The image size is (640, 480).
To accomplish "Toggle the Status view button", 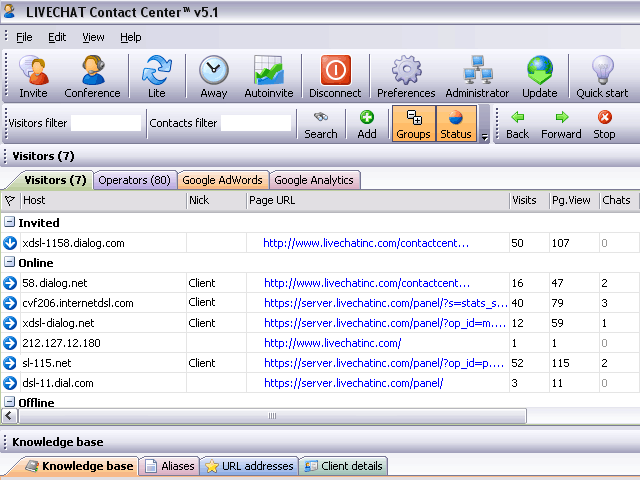I will [456, 124].
